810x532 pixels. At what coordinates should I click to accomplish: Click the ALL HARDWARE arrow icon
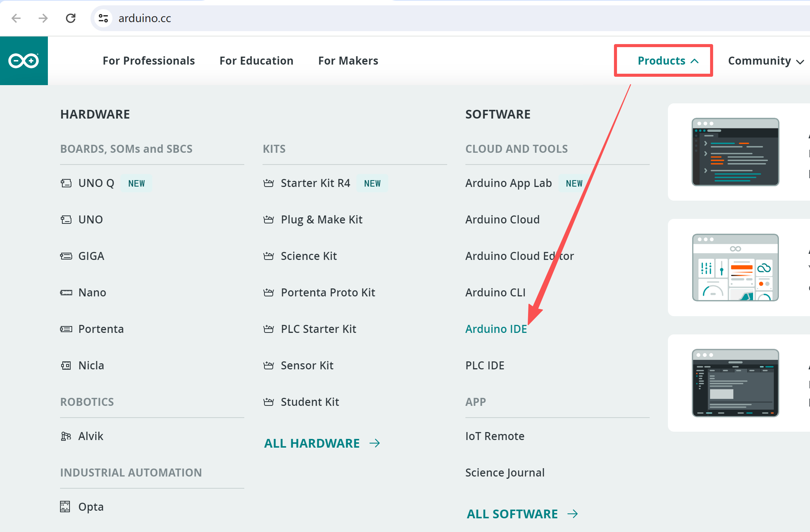click(x=375, y=443)
